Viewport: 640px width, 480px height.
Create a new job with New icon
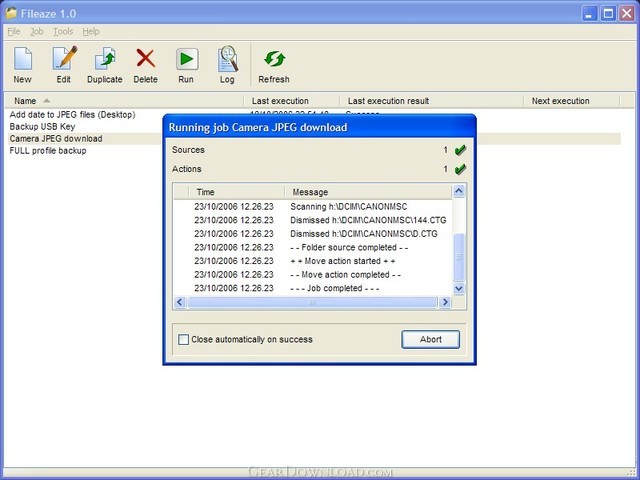click(22, 65)
